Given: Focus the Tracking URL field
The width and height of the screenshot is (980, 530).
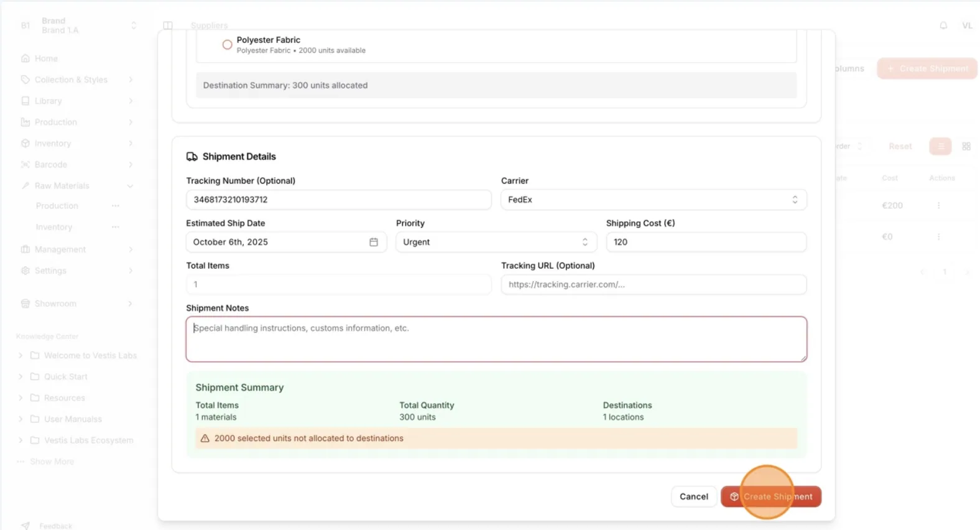Looking at the screenshot, I should click(x=654, y=284).
